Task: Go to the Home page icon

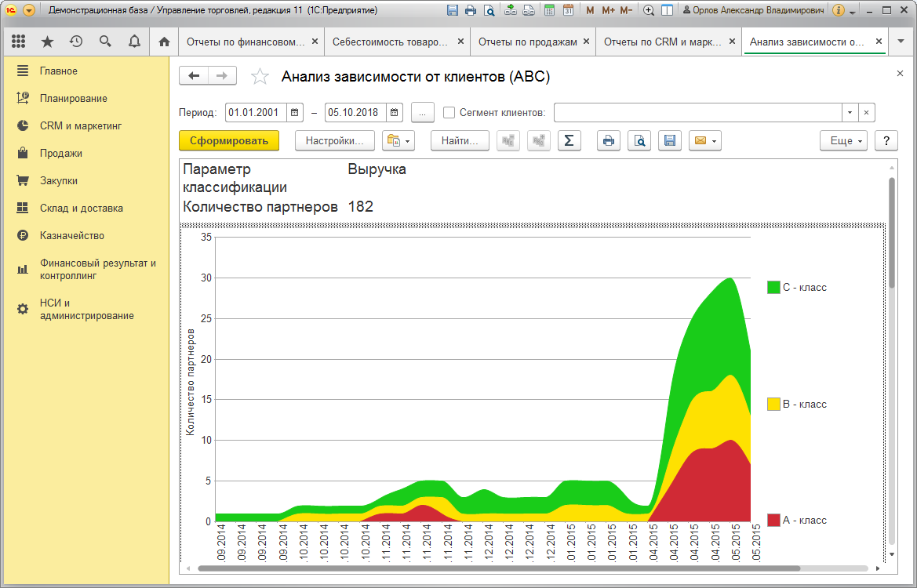Action: point(164,42)
